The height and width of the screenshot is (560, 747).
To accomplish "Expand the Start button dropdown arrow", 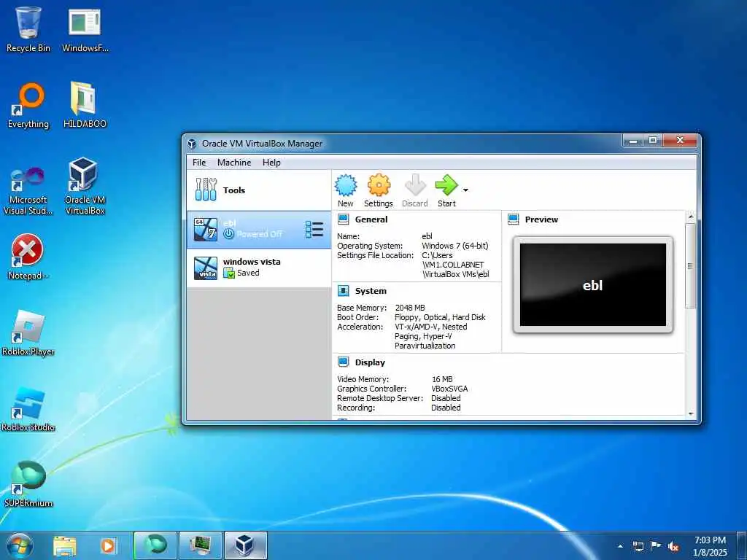I will pyautogui.click(x=465, y=190).
